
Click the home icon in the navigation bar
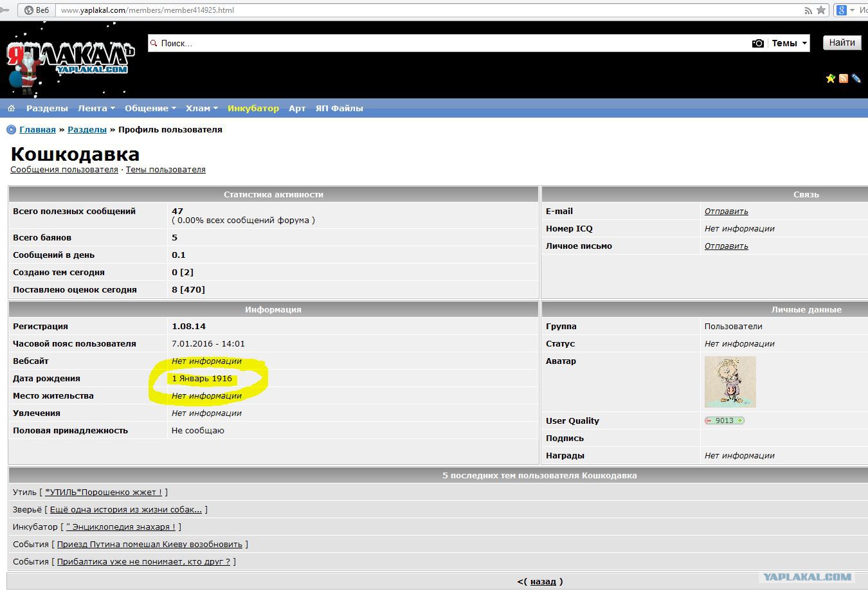click(11, 108)
